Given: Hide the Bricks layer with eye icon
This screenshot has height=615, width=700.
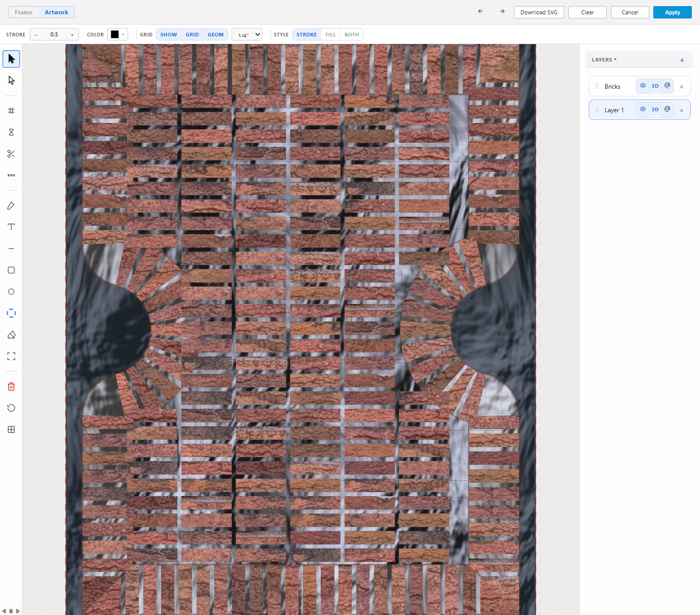Looking at the screenshot, I should coord(643,86).
